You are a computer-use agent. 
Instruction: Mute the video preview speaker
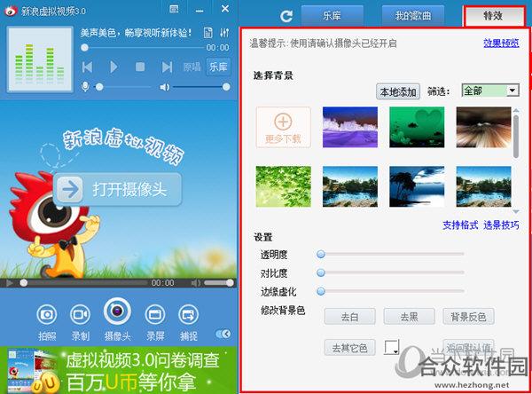(x=196, y=283)
